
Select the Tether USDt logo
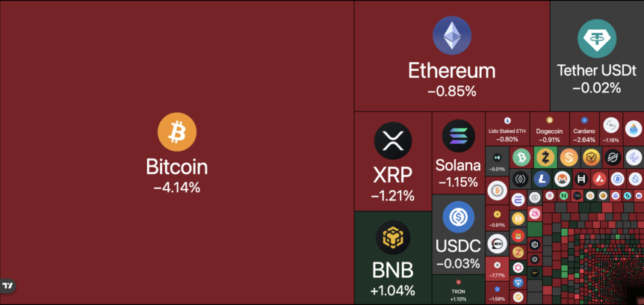pyautogui.click(x=596, y=38)
